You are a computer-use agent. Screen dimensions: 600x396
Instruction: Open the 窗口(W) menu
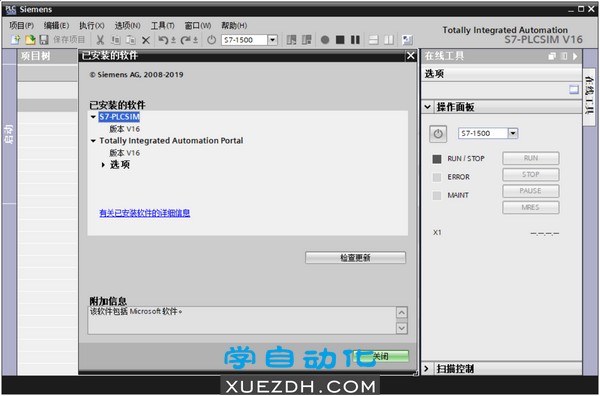click(198, 26)
